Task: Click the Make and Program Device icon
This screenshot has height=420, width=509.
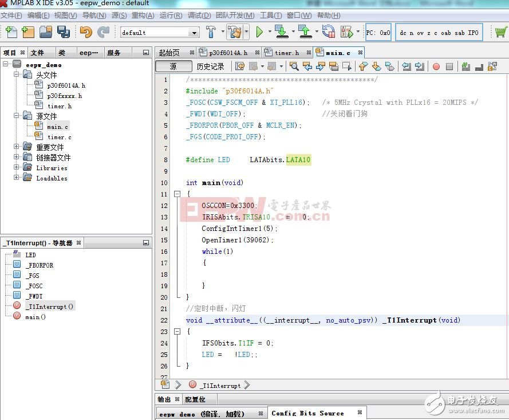Action: pyautogui.click(x=280, y=32)
